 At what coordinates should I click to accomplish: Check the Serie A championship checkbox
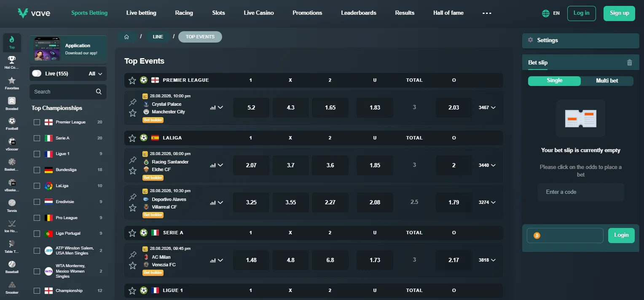pyautogui.click(x=37, y=138)
